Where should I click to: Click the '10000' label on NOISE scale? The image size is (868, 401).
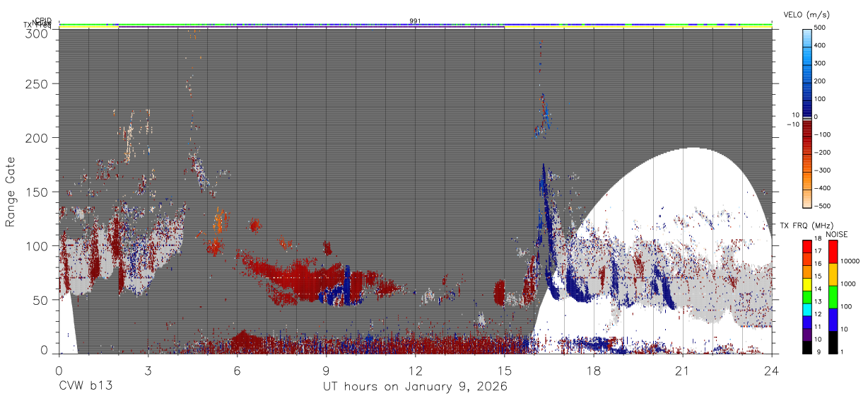tap(852, 262)
